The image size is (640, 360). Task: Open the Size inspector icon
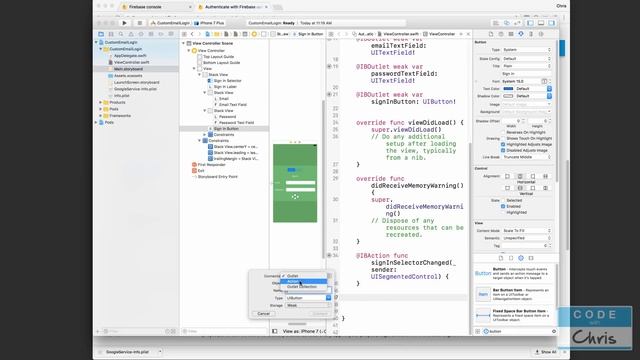click(531, 34)
